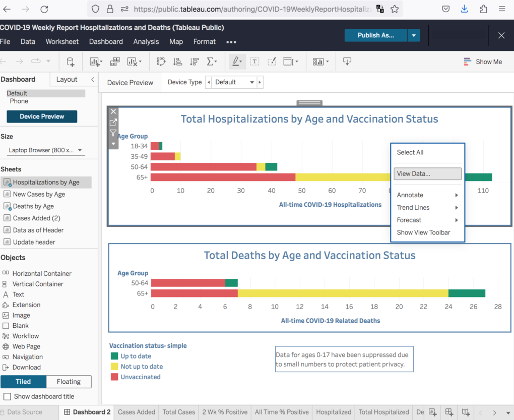Viewport: 514px width, 420px height.
Task: Click the Sort Descending toolbar icon
Action: 194,62
